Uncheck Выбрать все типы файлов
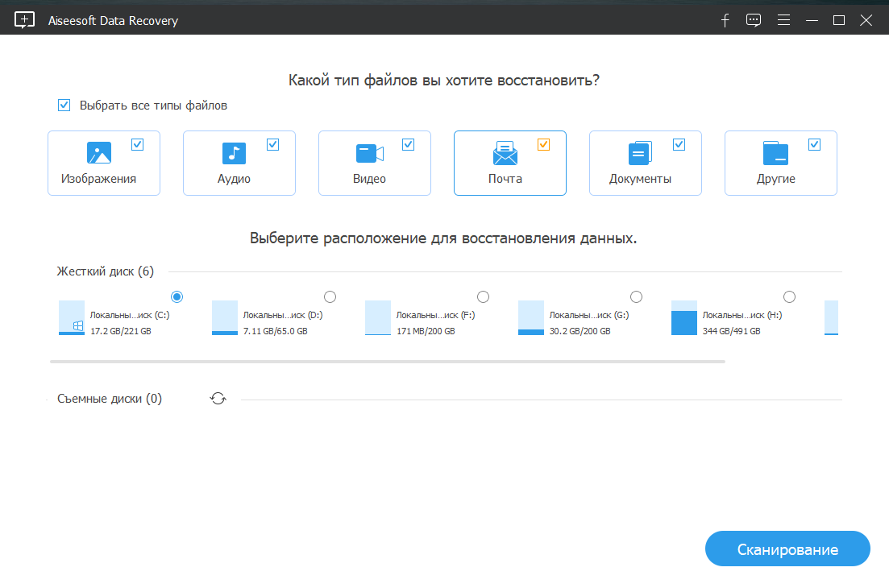Viewport: 889px width, 588px height. (x=64, y=105)
